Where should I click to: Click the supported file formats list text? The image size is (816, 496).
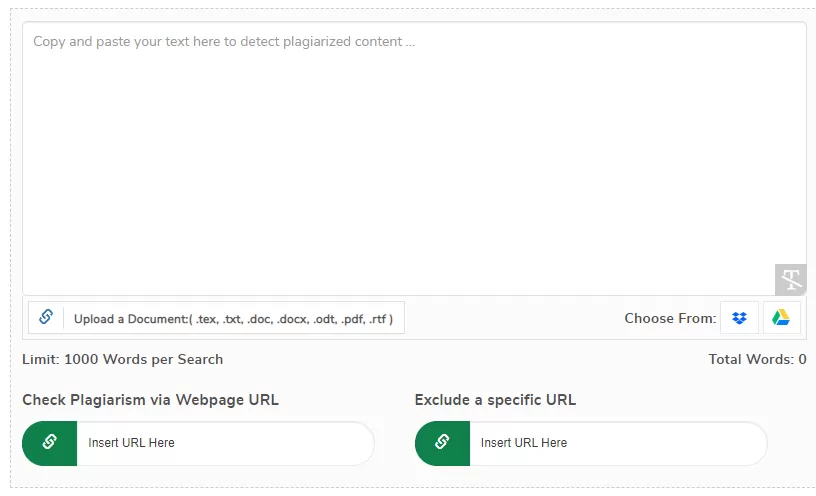click(x=295, y=319)
